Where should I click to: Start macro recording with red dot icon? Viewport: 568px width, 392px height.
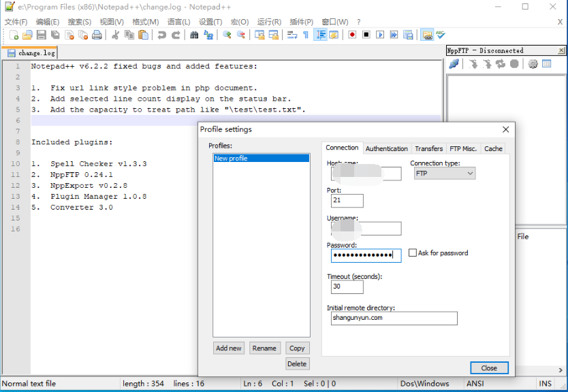tap(352, 35)
